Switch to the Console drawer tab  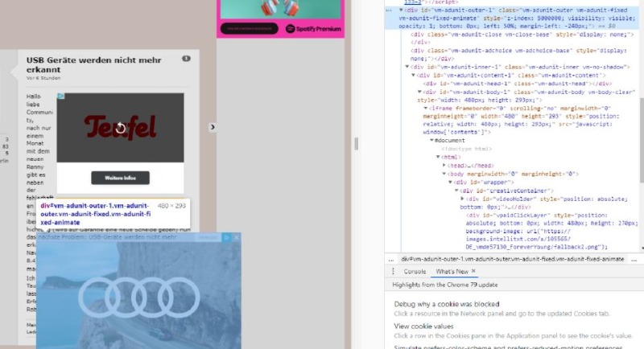coord(415,272)
